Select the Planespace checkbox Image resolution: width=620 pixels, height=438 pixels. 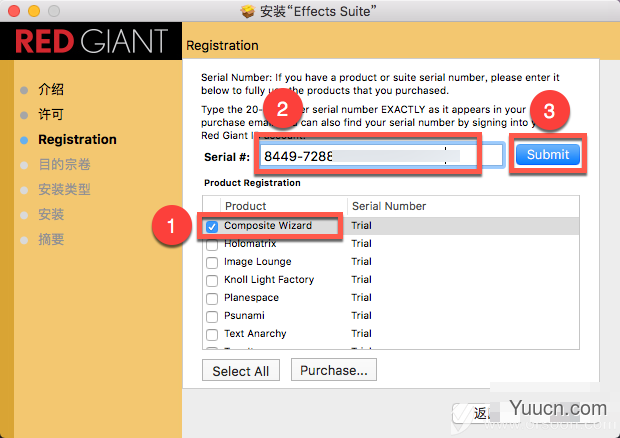point(212,299)
